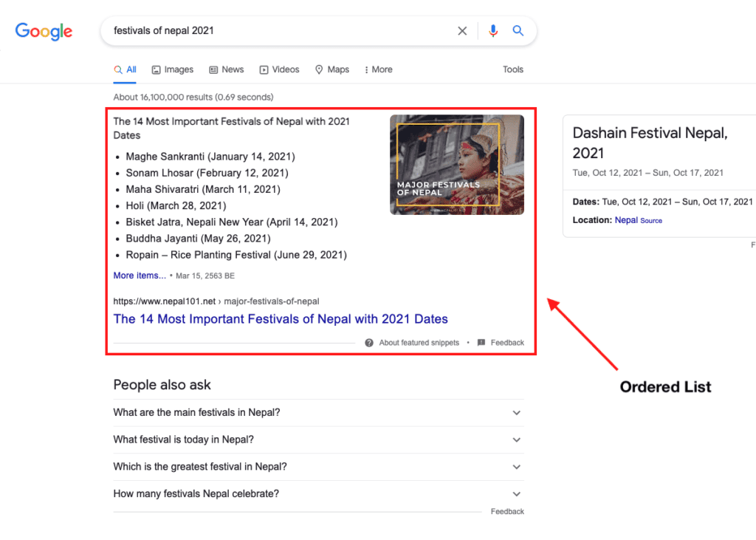Viewport: 756px width, 540px height.
Task: Click Feedback below People also ask
Action: click(x=507, y=511)
